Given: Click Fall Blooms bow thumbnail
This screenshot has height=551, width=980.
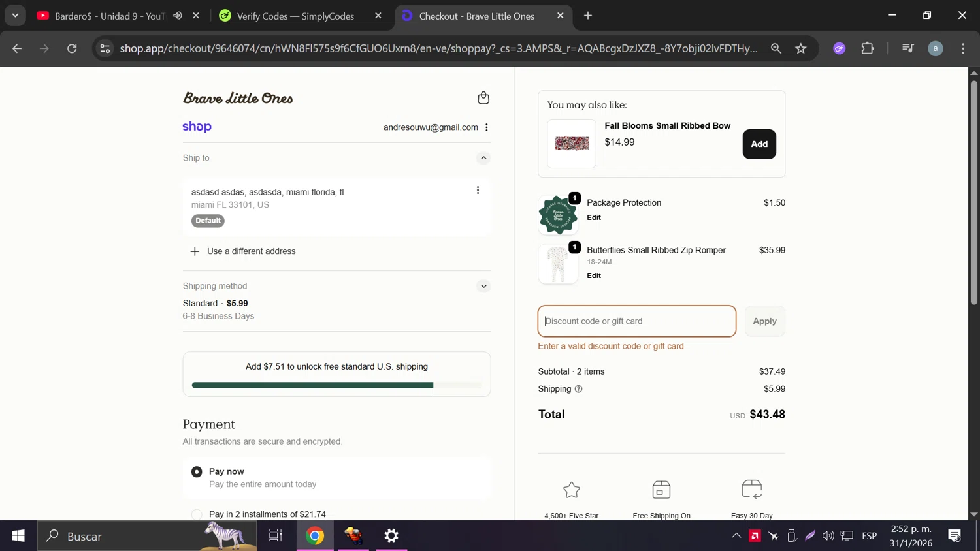Looking at the screenshot, I should [572, 144].
